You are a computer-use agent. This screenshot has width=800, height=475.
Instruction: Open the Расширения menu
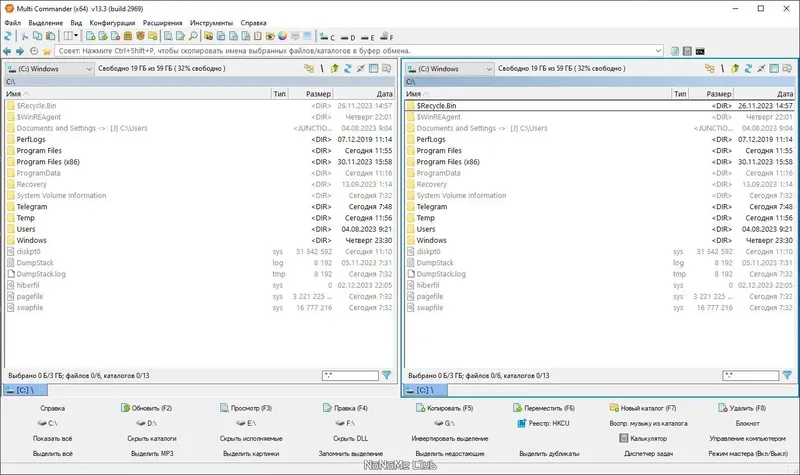pos(162,23)
